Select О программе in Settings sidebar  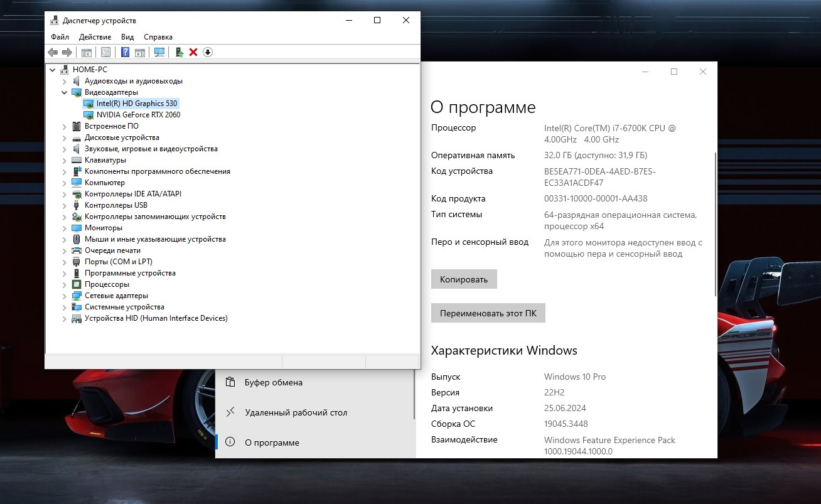coord(272,442)
